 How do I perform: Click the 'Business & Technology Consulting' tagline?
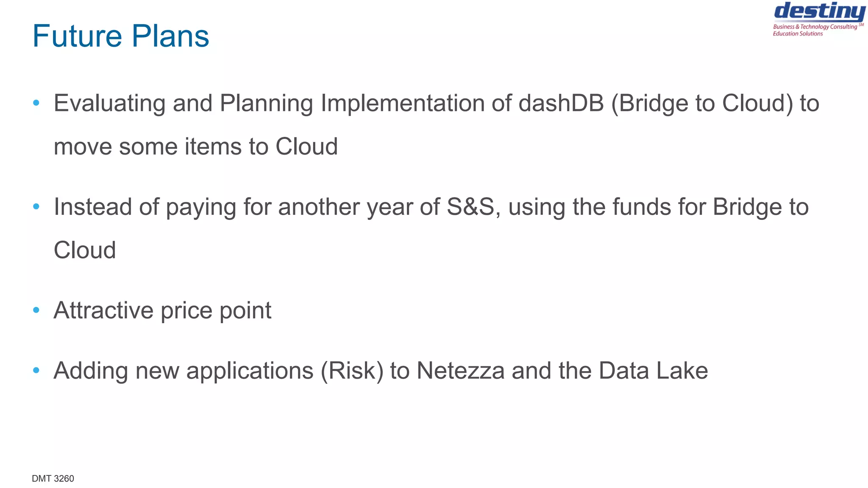point(815,27)
